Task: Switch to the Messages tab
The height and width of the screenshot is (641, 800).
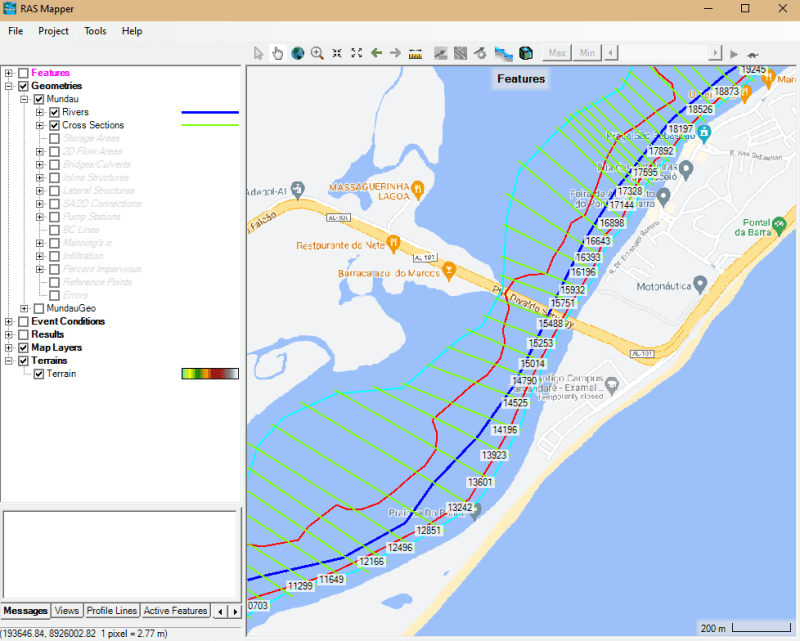Action: point(26,611)
